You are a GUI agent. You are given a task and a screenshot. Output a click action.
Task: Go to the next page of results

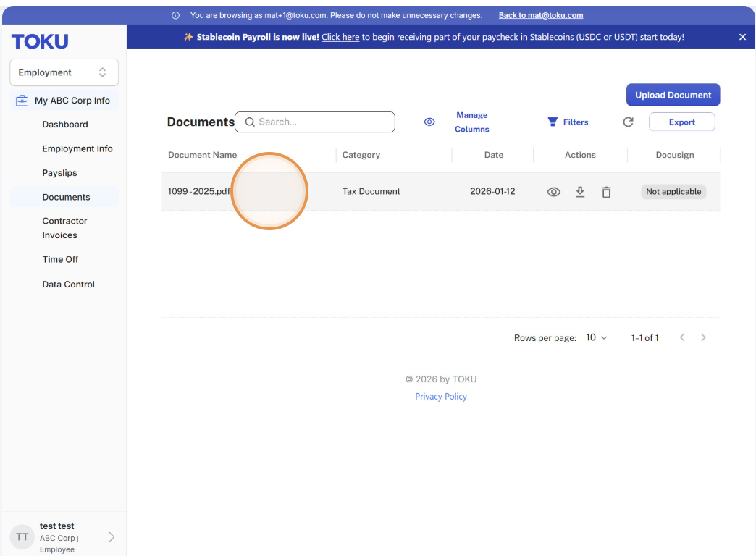click(x=703, y=337)
